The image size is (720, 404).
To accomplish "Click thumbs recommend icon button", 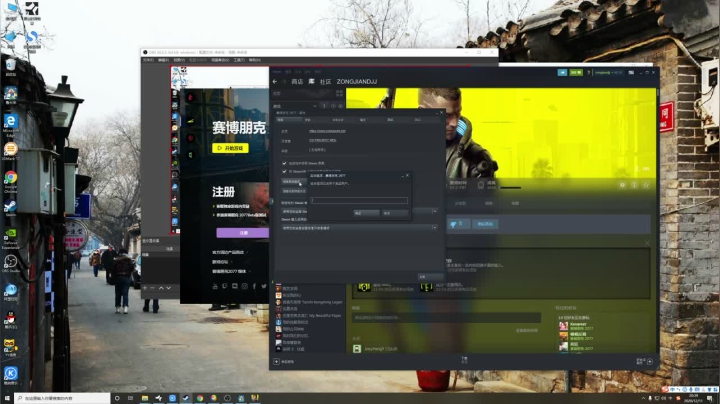I will click(x=458, y=224).
